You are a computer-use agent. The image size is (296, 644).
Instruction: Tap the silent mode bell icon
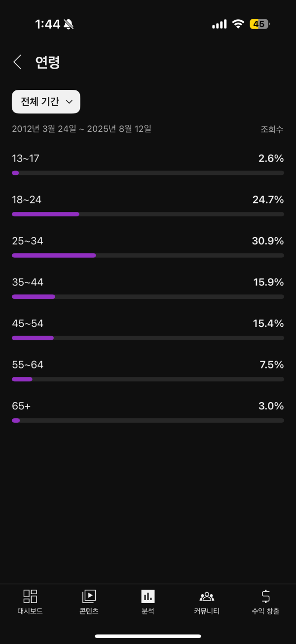click(69, 24)
